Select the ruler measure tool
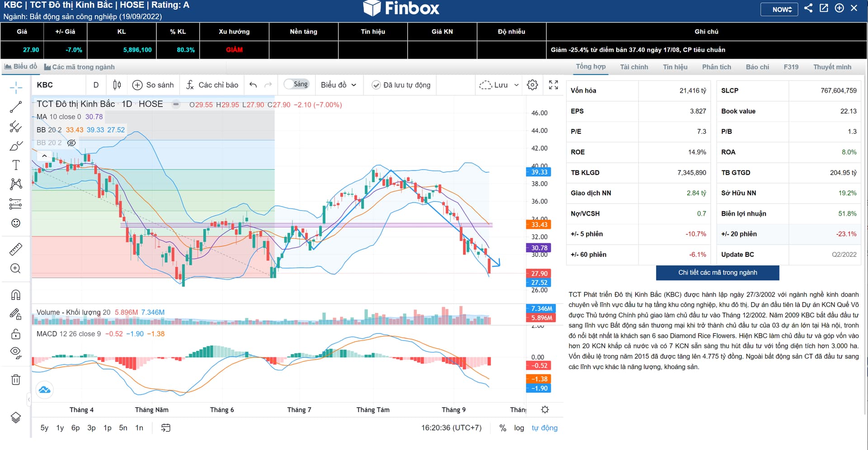 click(x=16, y=249)
